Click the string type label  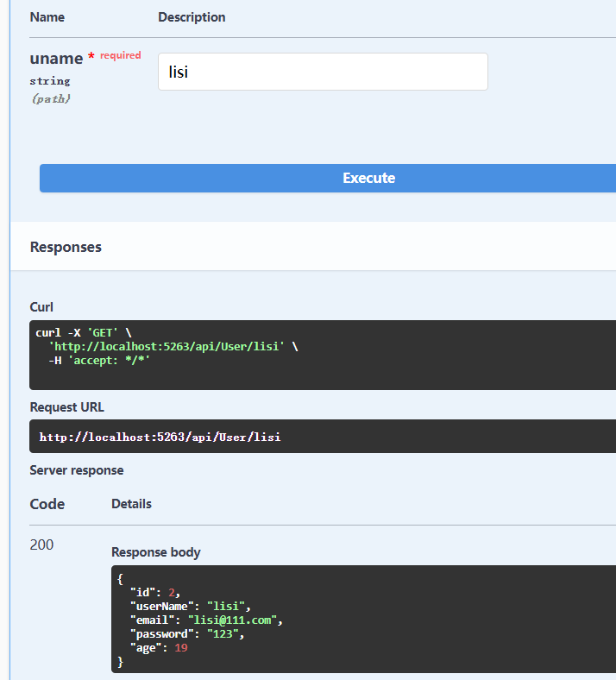50,81
